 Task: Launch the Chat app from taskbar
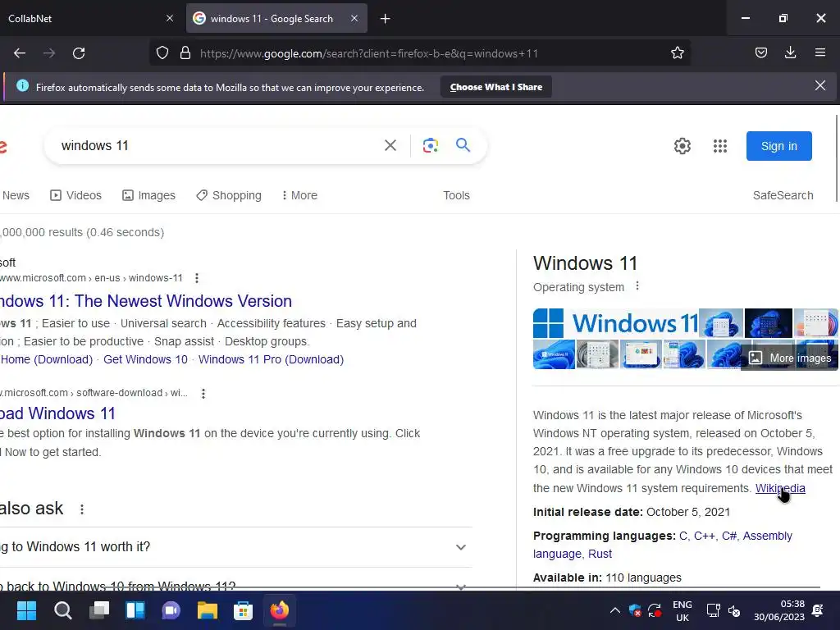click(x=171, y=610)
